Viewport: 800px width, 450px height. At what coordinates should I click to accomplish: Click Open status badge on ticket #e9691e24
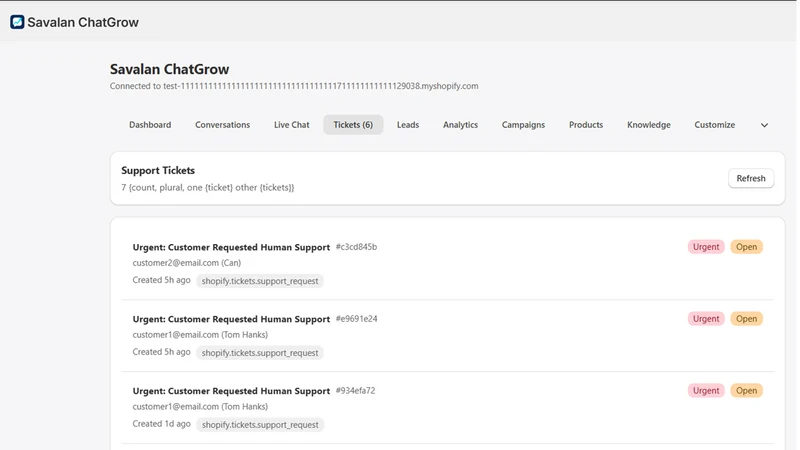point(746,319)
